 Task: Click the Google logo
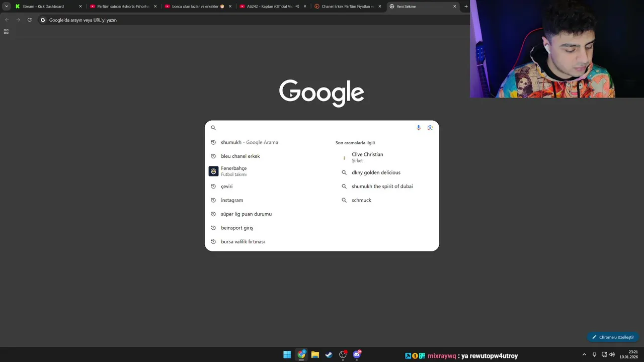coord(321,93)
